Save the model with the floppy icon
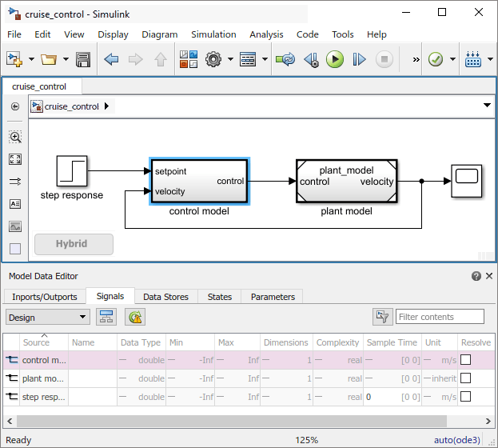 pyautogui.click(x=83, y=59)
